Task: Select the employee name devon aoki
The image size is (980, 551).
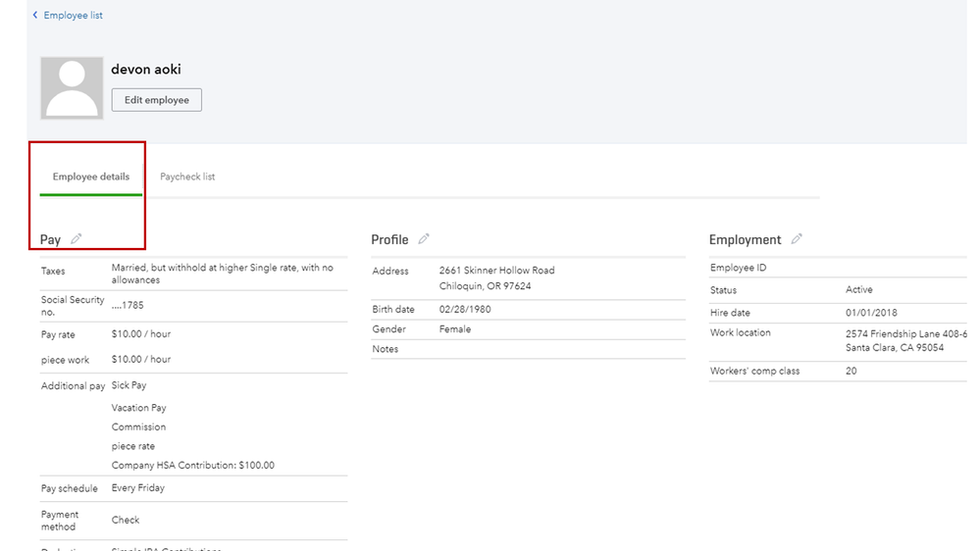Action: 146,70
